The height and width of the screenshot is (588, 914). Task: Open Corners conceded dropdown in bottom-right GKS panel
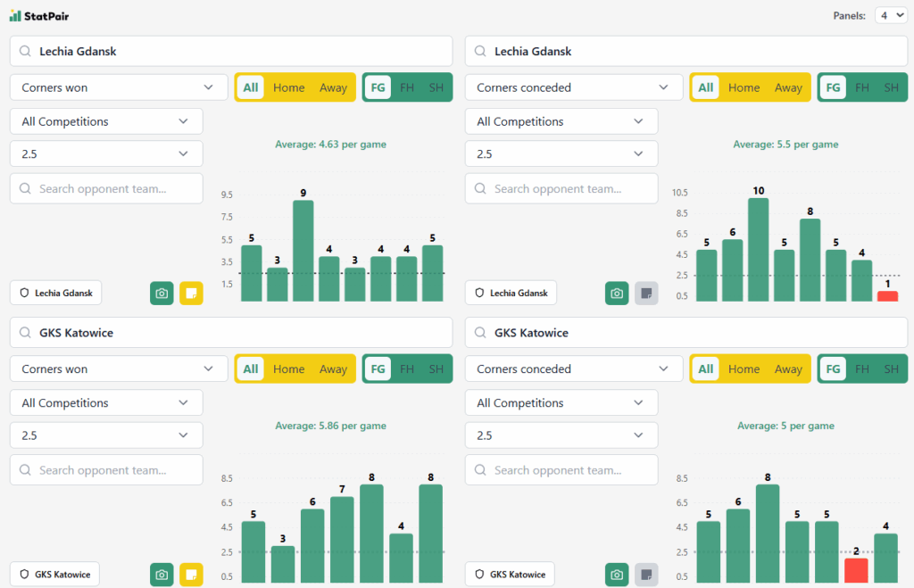click(574, 369)
